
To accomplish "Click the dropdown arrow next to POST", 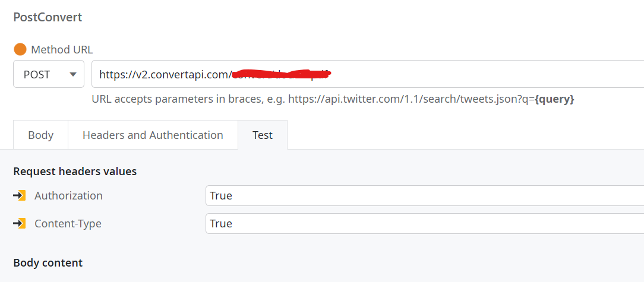I will 73,75.
